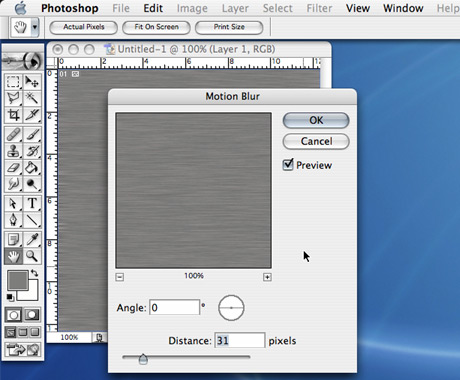Select the Move tool
Image resolution: width=460 pixels, height=380 pixels.
coord(32,82)
